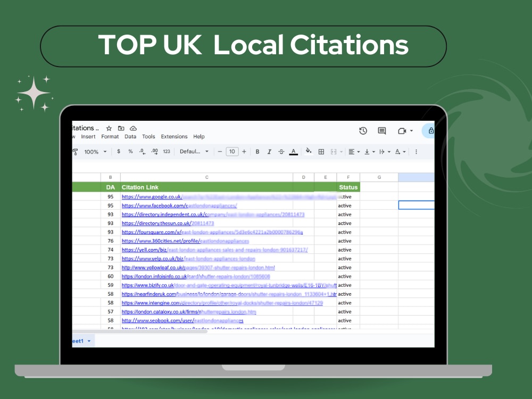
Task: Toggle strikethrough formatting
Action: click(281, 152)
